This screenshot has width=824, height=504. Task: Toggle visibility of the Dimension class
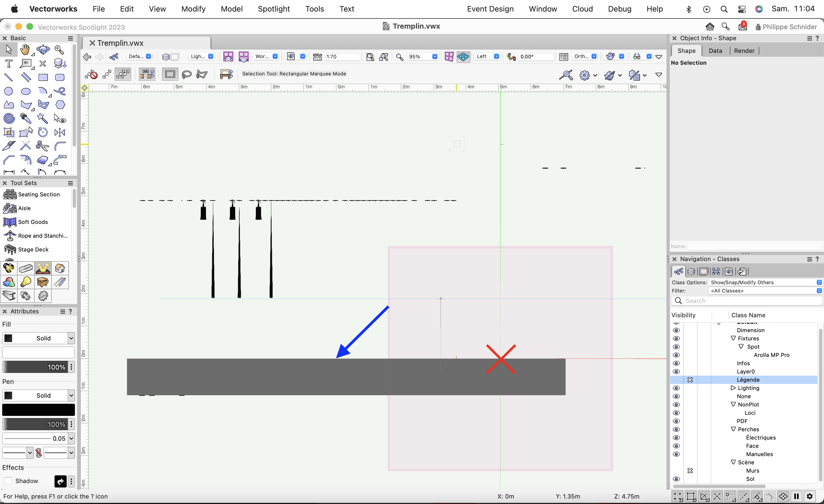click(x=676, y=330)
